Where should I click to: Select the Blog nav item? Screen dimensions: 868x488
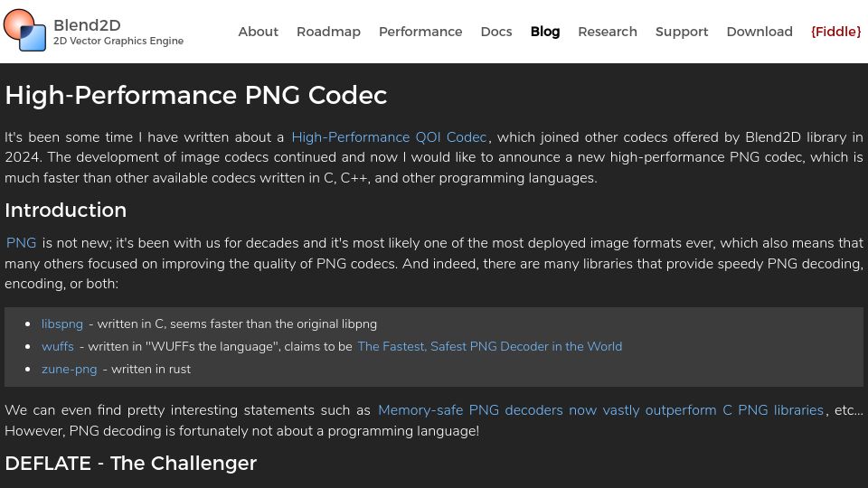(544, 32)
